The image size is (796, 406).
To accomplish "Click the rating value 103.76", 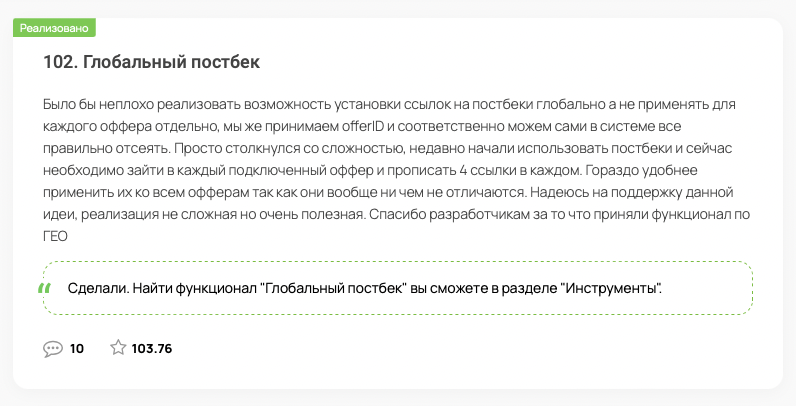I will point(152,349).
